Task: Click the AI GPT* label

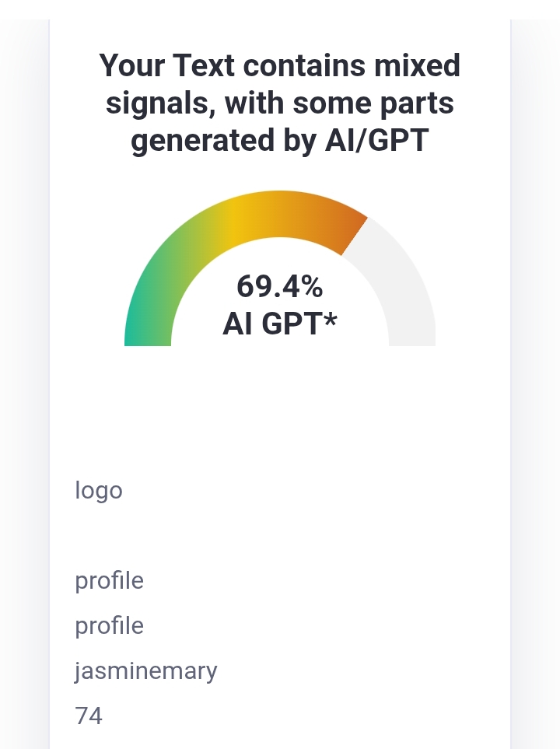Action: (x=279, y=324)
